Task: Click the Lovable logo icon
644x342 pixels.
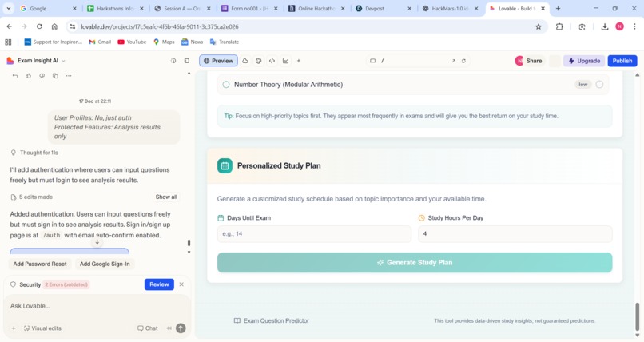Action: 10,61
